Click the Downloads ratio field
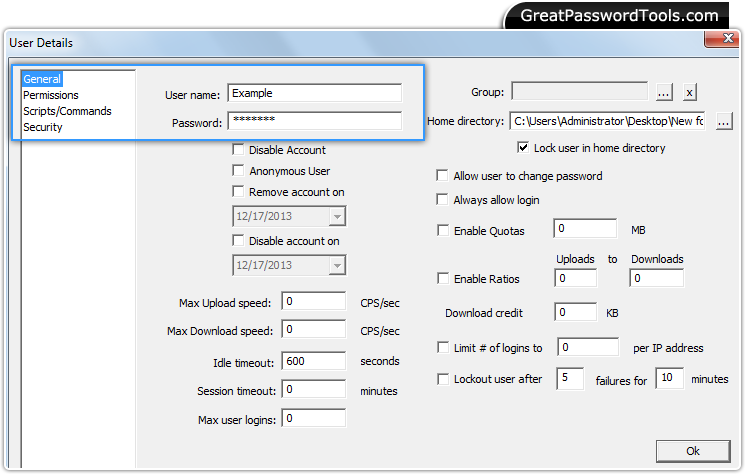 pos(657,278)
